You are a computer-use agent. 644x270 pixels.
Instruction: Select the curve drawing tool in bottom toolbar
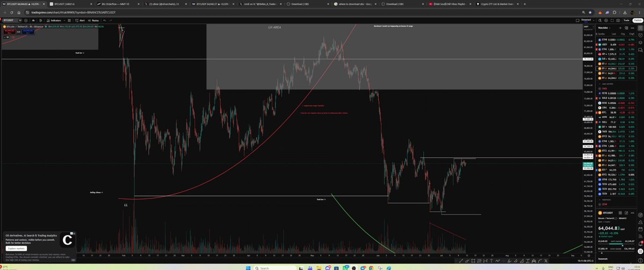tap(540, 261)
